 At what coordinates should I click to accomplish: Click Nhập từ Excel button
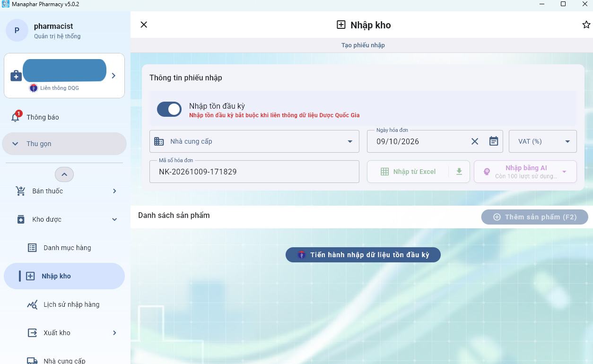tap(408, 172)
